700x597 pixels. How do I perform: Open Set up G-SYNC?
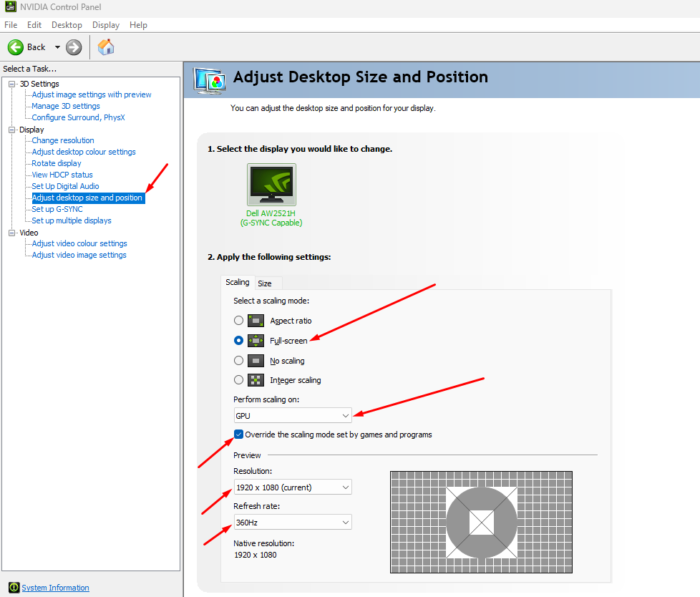tap(57, 209)
